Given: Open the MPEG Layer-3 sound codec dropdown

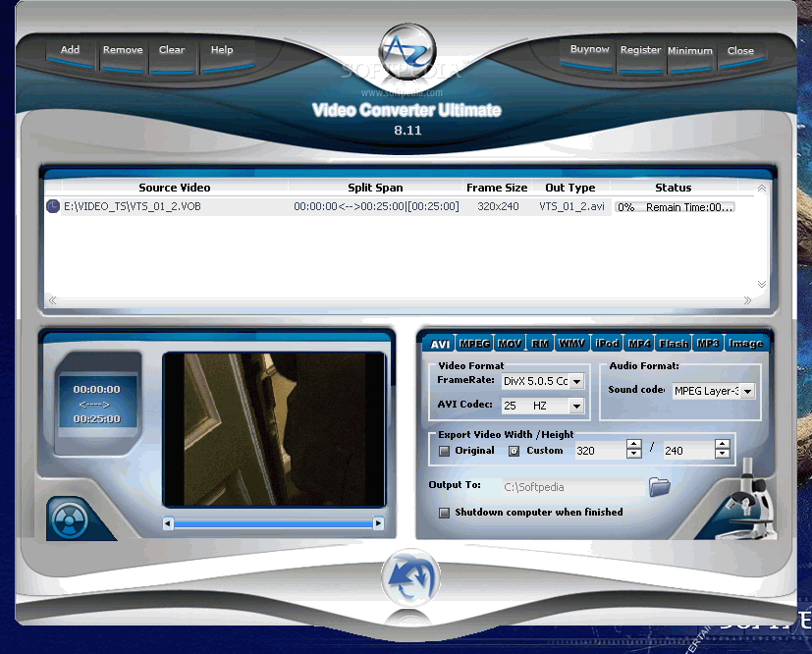Looking at the screenshot, I should coord(747,391).
